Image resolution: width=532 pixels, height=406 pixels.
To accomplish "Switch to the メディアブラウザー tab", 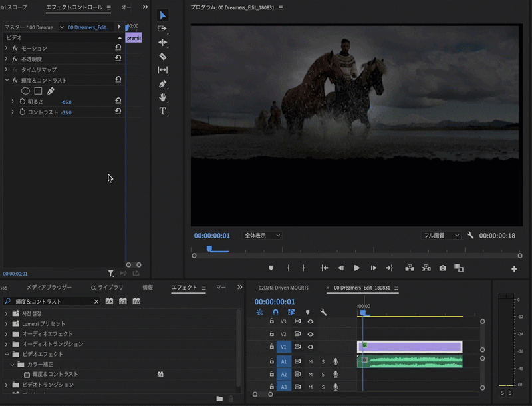I will 49,288.
